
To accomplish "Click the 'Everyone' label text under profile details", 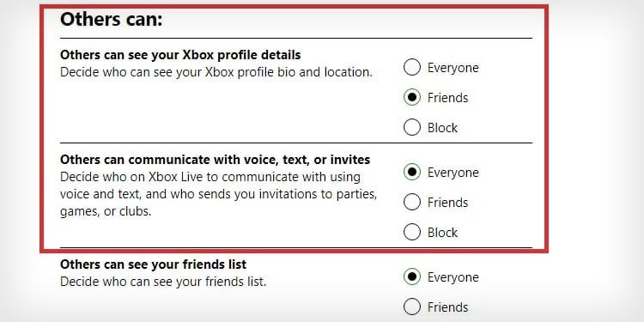I will click(453, 68).
